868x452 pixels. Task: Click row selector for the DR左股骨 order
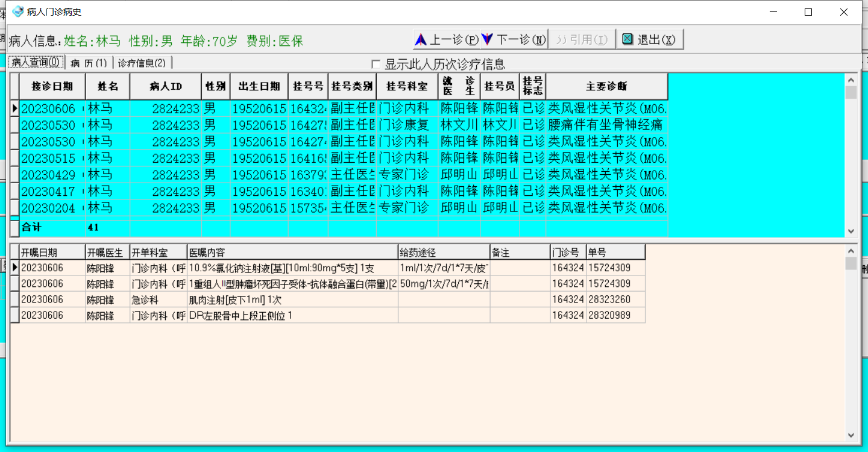click(14, 315)
